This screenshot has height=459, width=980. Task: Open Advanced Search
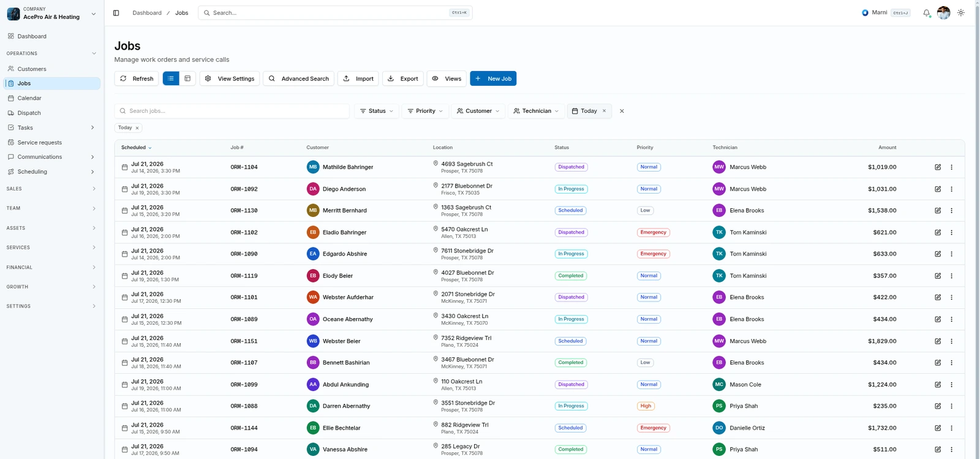click(x=298, y=78)
